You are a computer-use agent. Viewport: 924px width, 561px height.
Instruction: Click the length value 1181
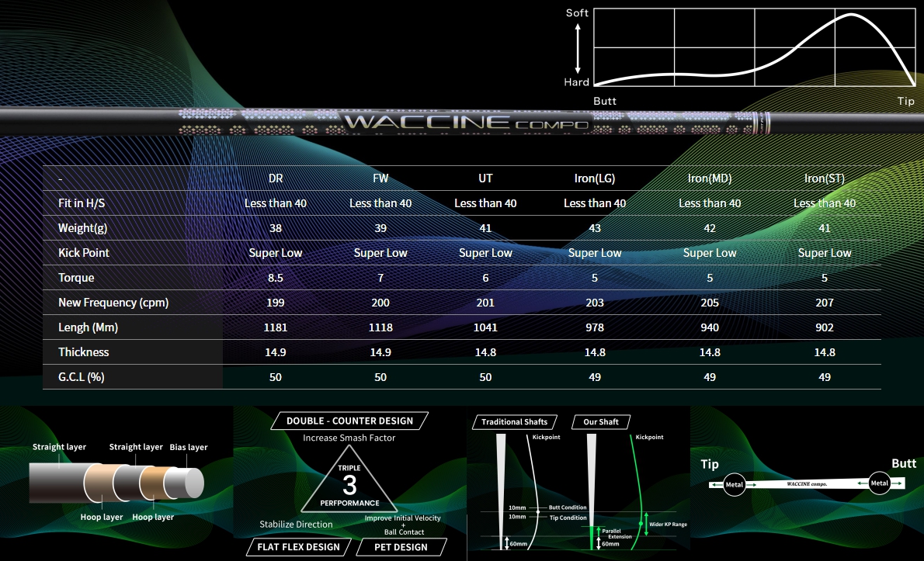coord(275,327)
